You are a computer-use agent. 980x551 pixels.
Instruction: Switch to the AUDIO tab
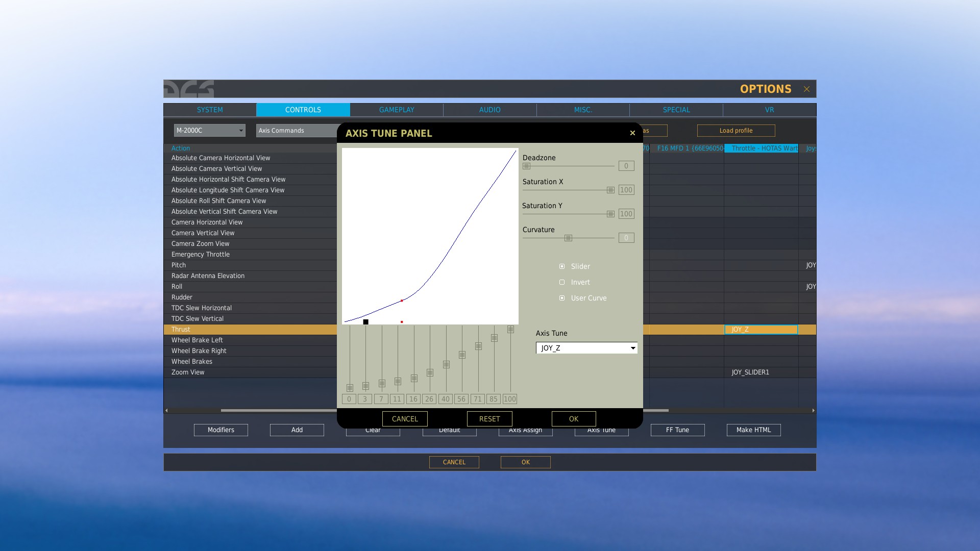pos(489,110)
